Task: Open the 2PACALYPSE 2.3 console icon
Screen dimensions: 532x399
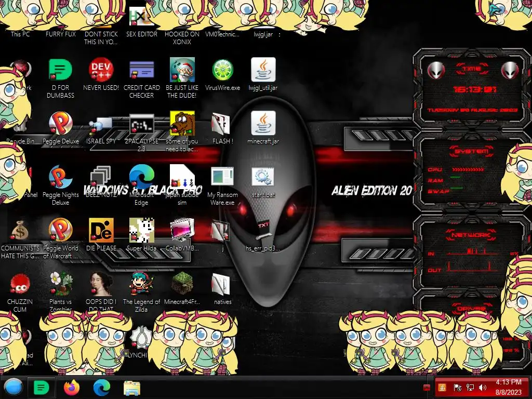Action: (x=141, y=124)
